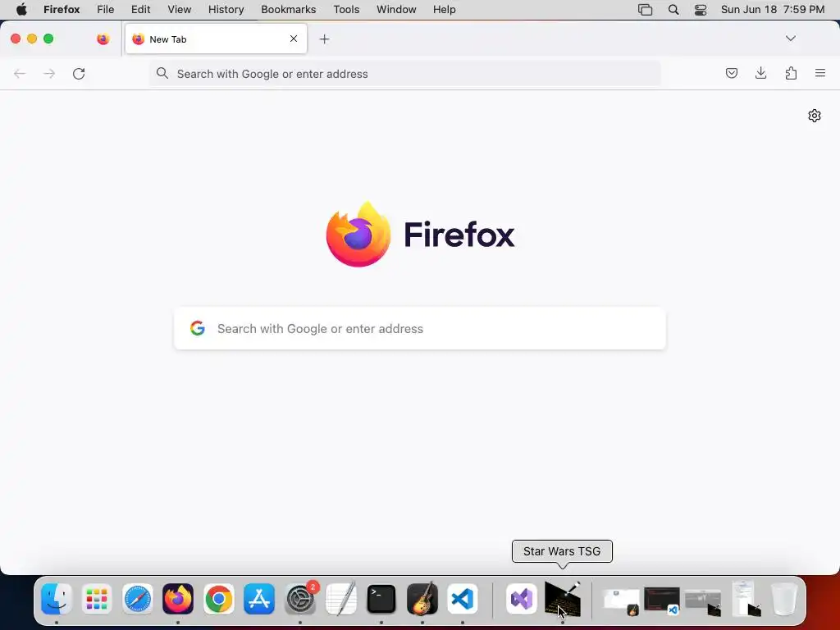Select the pinned Firefox tab
The height and width of the screenshot is (630, 840).
coord(103,39)
